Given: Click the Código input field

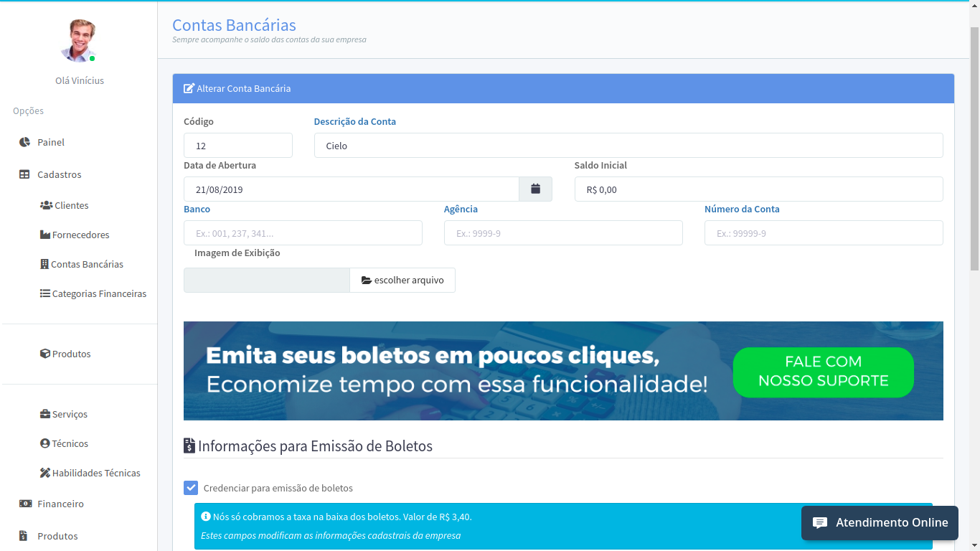Looking at the screenshot, I should tap(238, 146).
